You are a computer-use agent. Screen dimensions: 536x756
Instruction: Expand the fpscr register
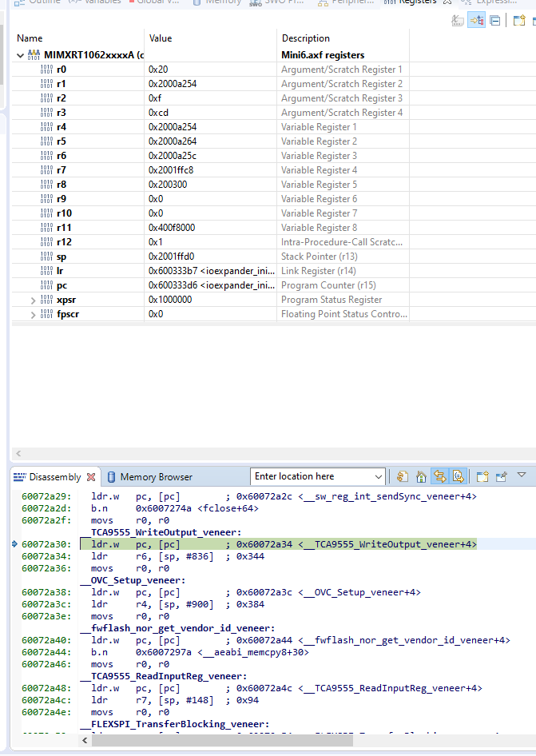click(33, 315)
